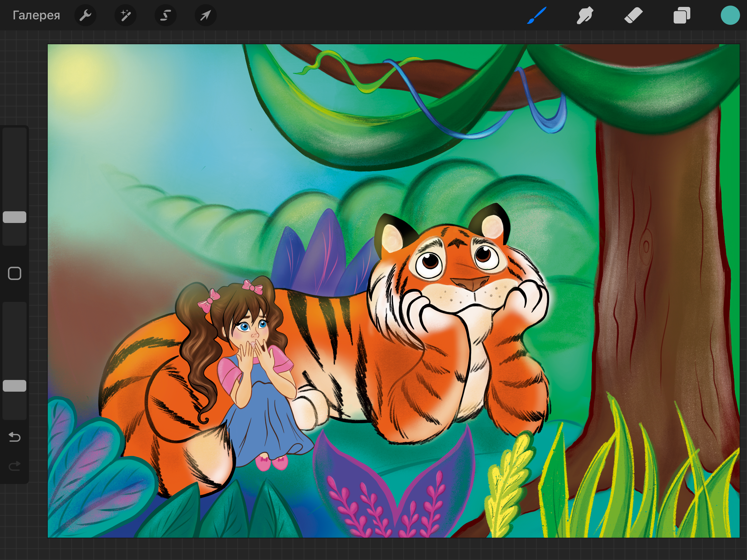Viewport: 747px width, 560px height.
Task: Open the Layers panel
Action: tap(682, 15)
